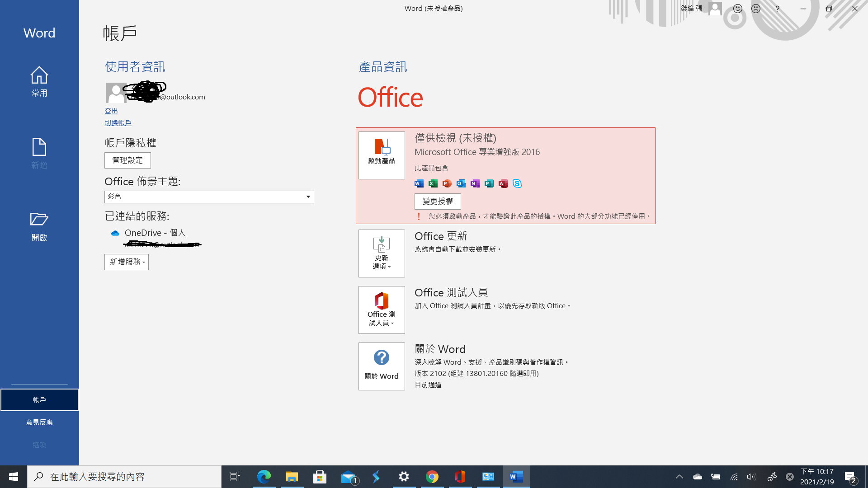868x488 pixels.
Task: Click the user profile avatar in the title bar
Action: coord(715,9)
